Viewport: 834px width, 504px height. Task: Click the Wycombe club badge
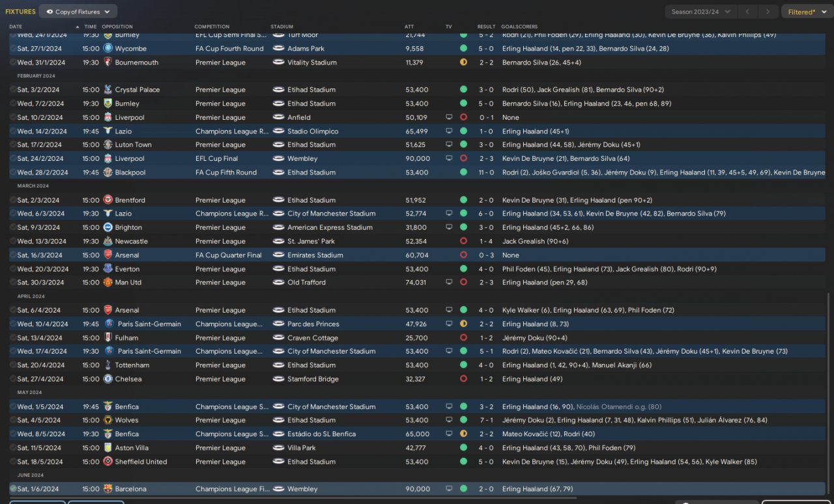coord(108,48)
